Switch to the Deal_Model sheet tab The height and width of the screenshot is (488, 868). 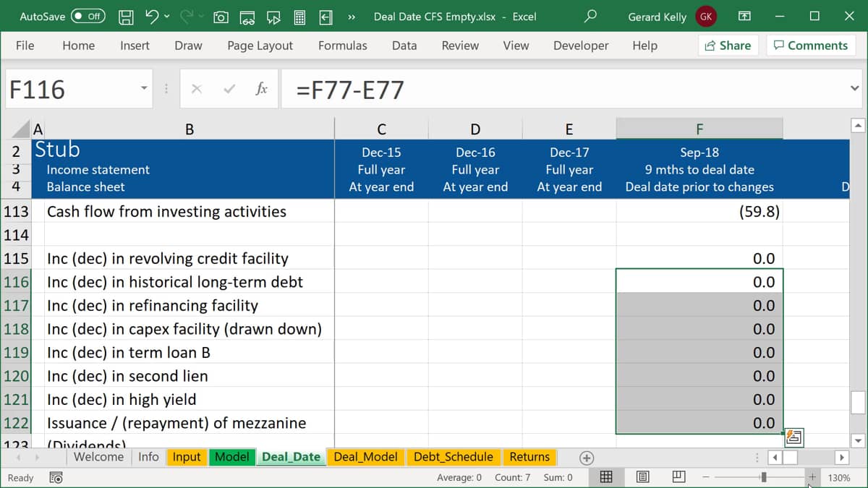(365, 457)
